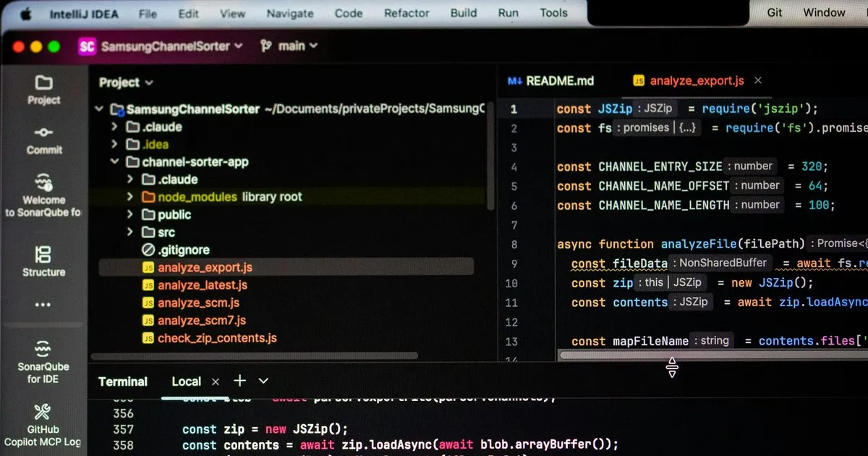Click the editor horizontal scrollbar
The height and width of the screenshot is (456, 868).
[x=712, y=355]
